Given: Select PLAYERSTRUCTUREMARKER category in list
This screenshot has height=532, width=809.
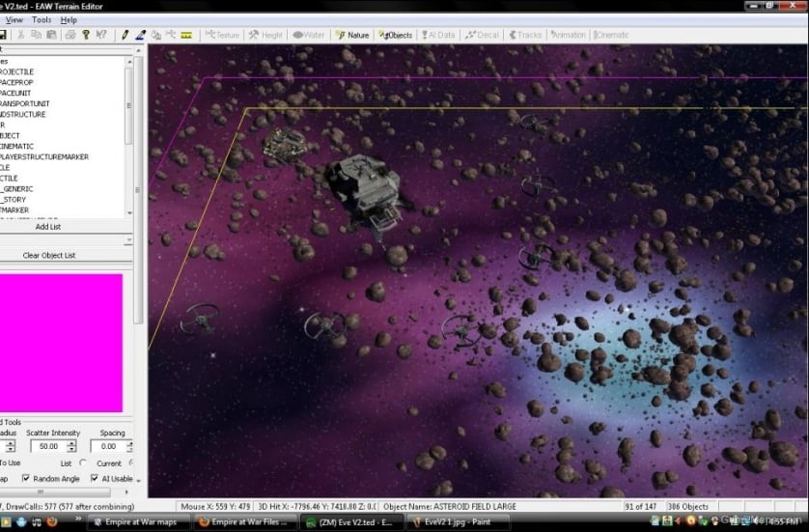Looking at the screenshot, I should pyautogui.click(x=44, y=156).
